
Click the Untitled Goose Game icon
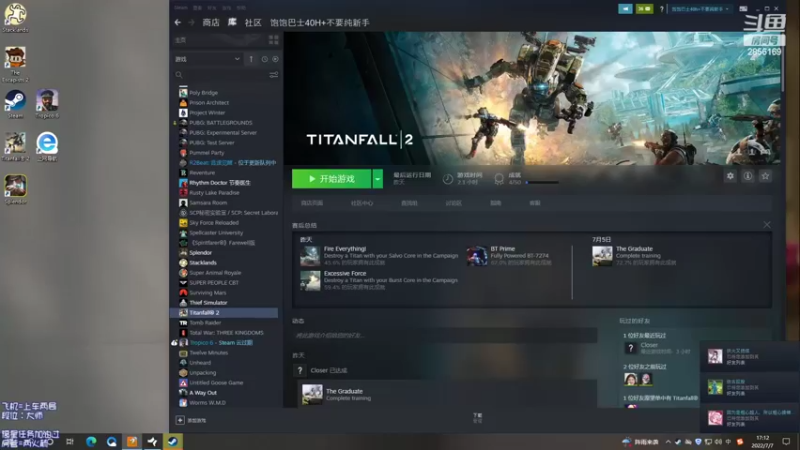pyautogui.click(x=183, y=383)
